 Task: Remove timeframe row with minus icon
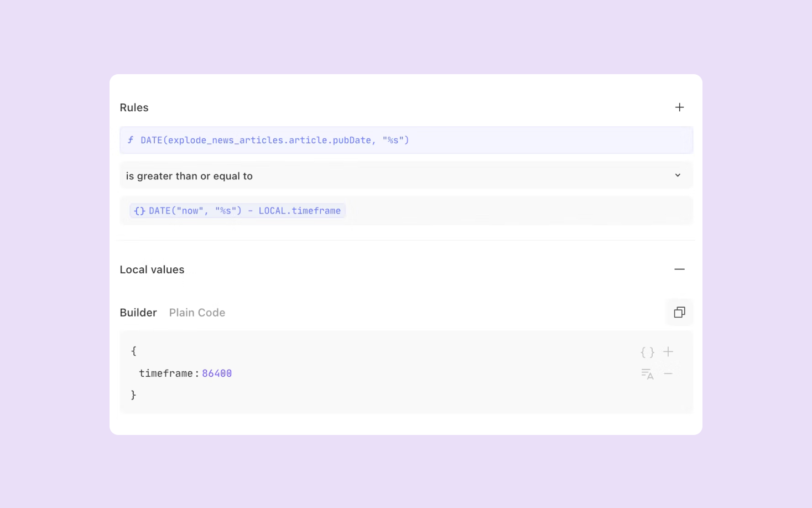[x=668, y=374]
